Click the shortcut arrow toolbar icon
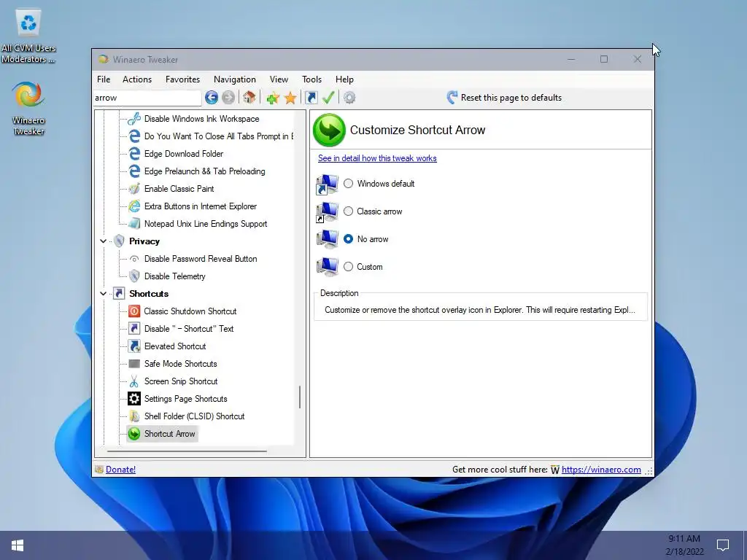The width and height of the screenshot is (747, 560). (x=311, y=98)
